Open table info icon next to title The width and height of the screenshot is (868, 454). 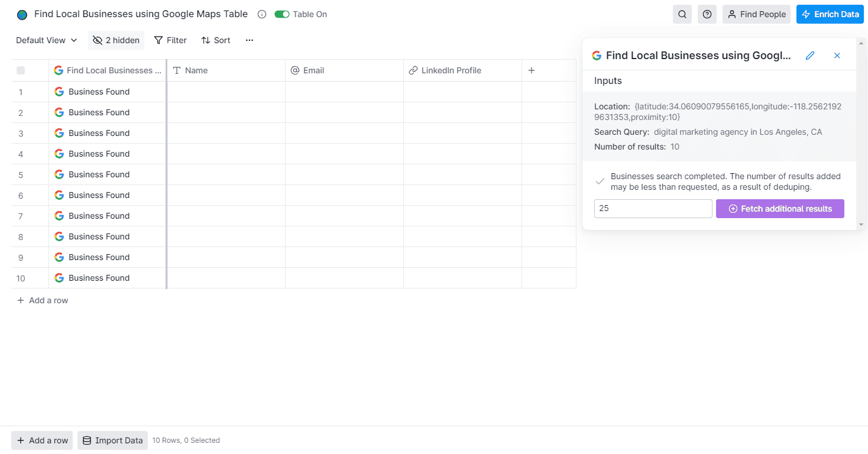[x=262, y=14]
